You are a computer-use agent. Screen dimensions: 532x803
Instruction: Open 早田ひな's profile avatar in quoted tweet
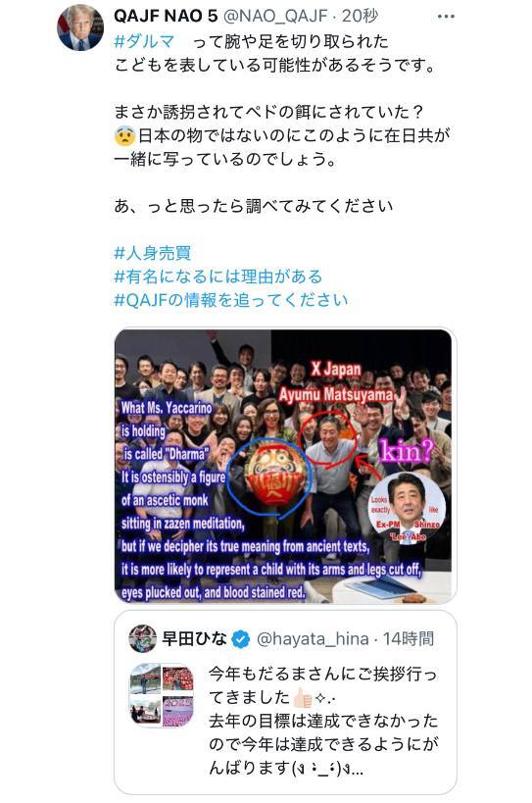click(x=143, y=638)
